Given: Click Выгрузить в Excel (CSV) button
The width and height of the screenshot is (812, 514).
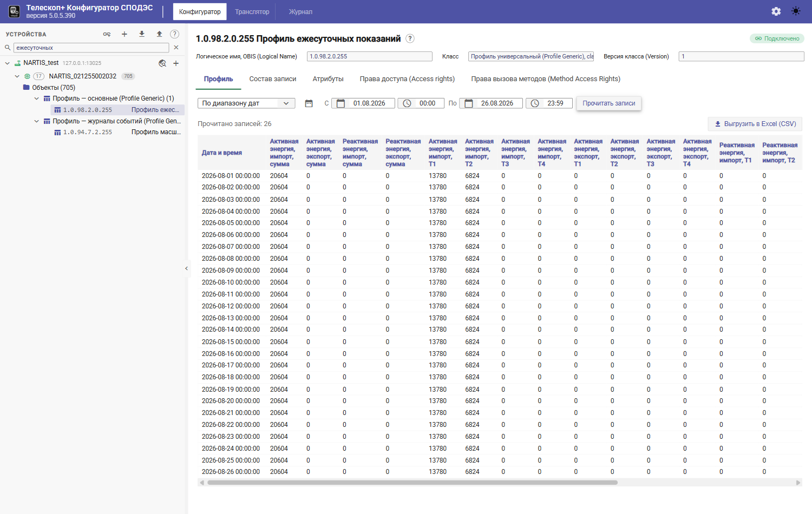Looking at the screenshot, I should [755, 124].
